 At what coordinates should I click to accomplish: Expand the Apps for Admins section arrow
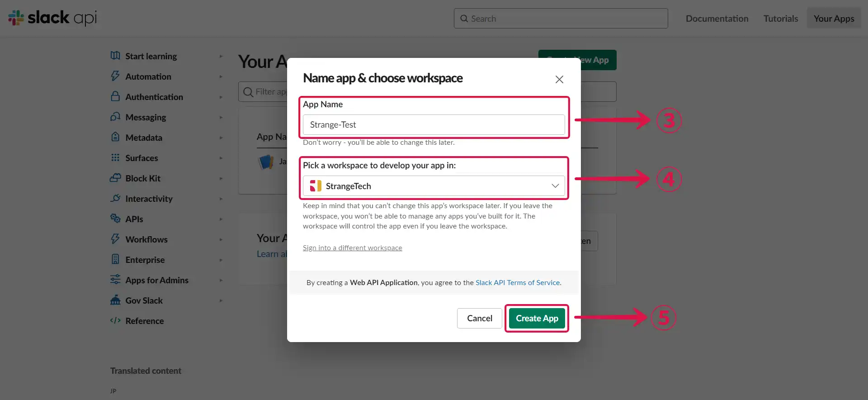(x=221, y=280)
